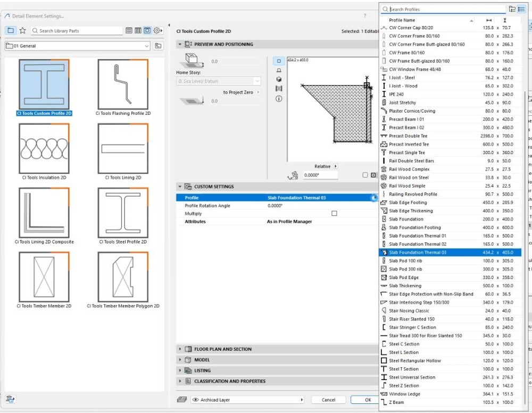This screenshot has height=413, width=532.
Task: Open the Archicad Layer dropdown
Action: click(x=248, y=400)
